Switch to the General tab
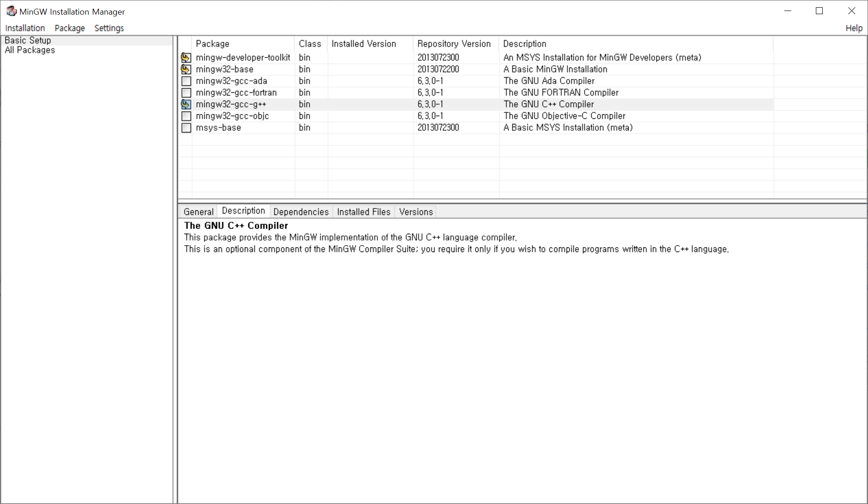 click(198, 212)
